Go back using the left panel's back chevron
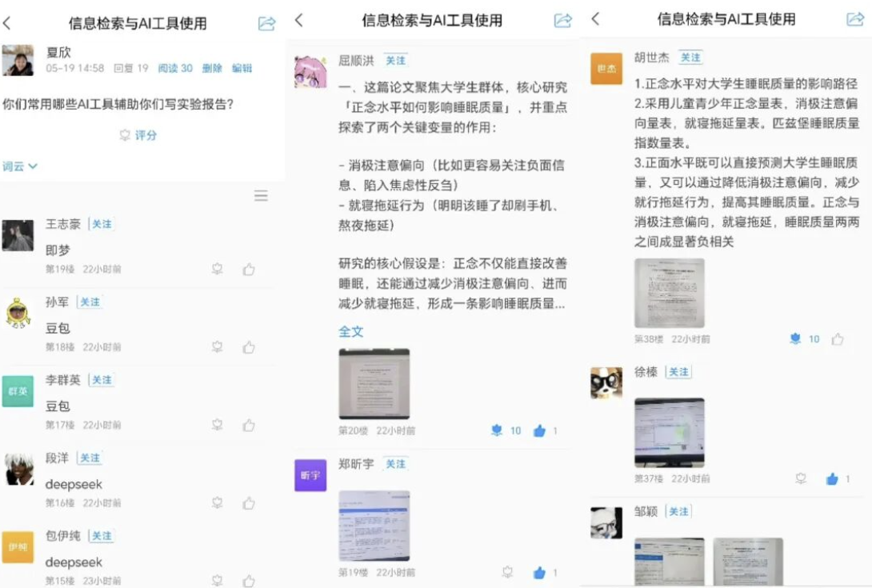Screen dimensions: 872x588 7,23
